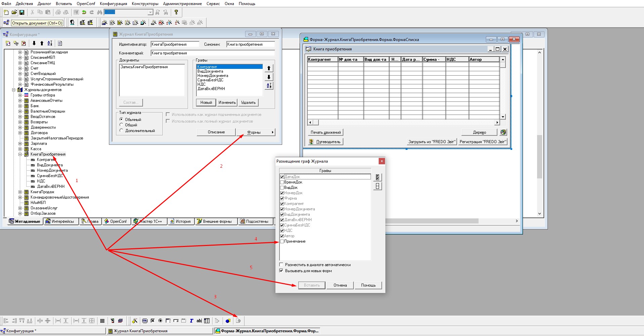Image resolution: width=644 pixels, height=336 pixels.
Task: Toggle the ДатаДок checkbox
Action: coord(282,177)
